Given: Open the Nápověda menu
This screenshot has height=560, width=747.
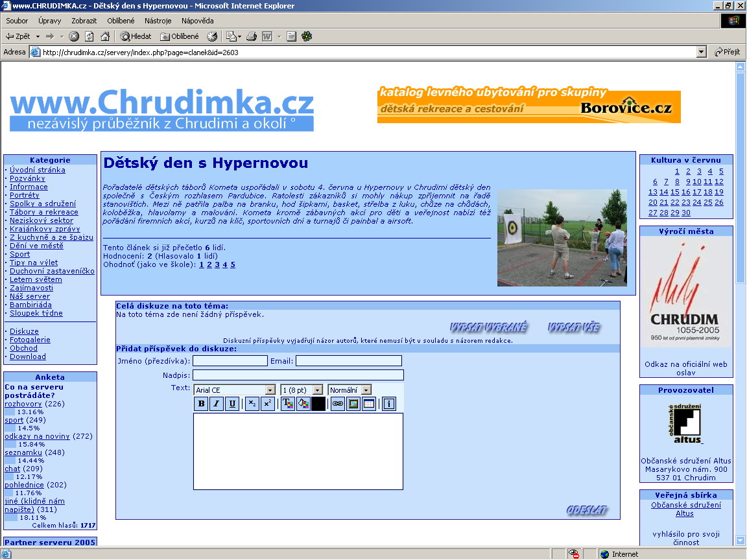Looking at the screenshot, I should pyautogui.click(x=198, y=21).
